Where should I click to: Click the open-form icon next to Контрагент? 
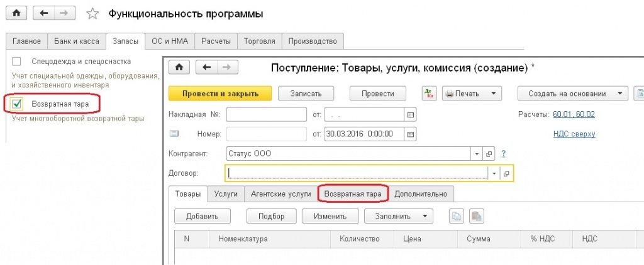tap(489, 154)
